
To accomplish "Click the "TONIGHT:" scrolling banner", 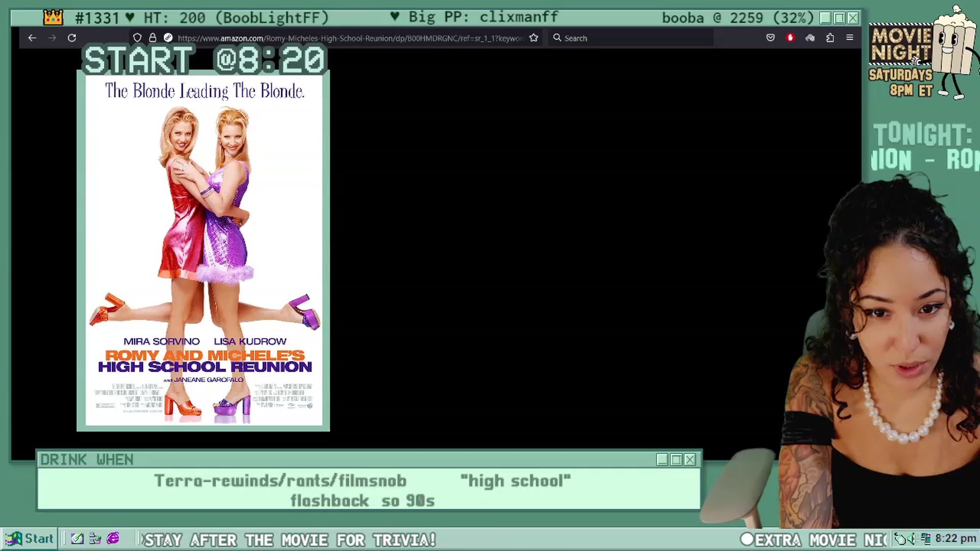I will pyautogui.click(x=923, y=135).
